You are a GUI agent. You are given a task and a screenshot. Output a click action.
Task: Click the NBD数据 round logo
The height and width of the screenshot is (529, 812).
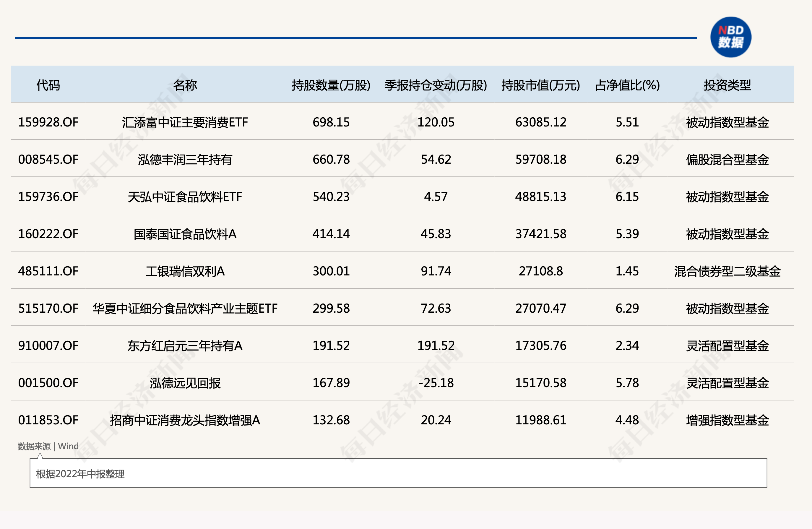pos(730,37)
